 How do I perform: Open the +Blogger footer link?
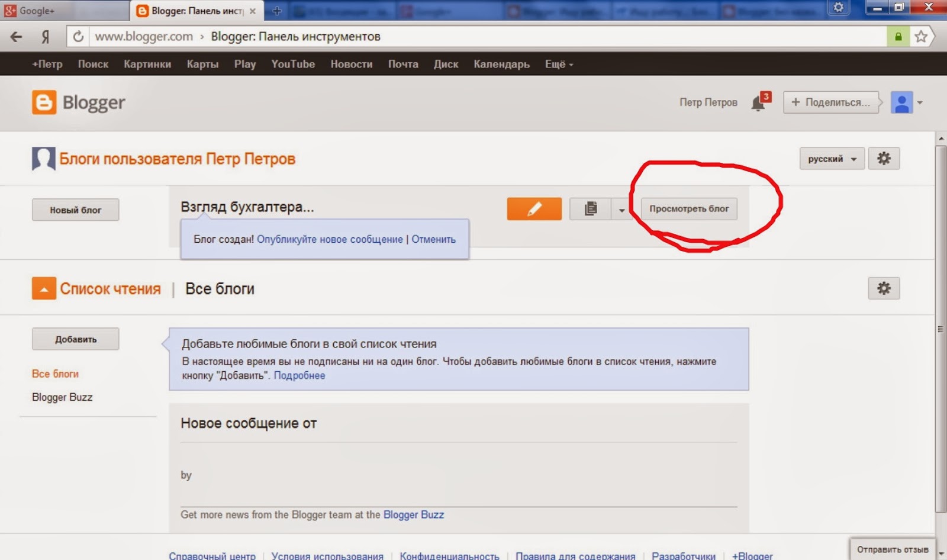752,556
